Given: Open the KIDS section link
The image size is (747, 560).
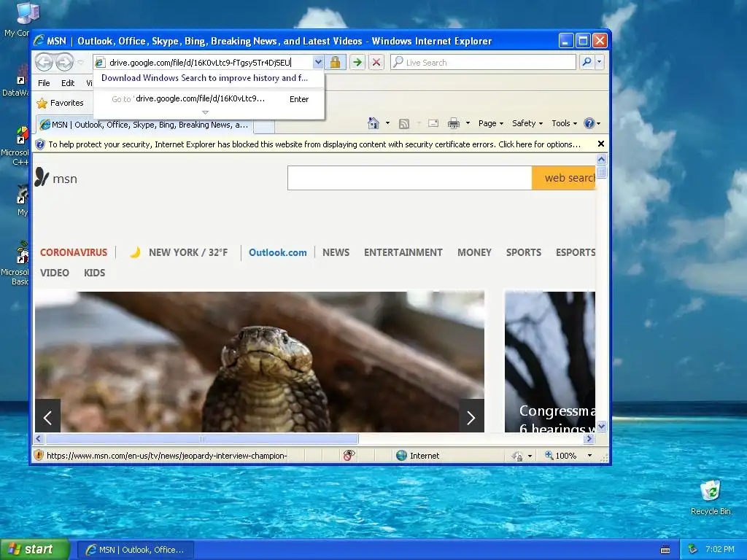Looking at the screenshot, I should coord(94,273).
